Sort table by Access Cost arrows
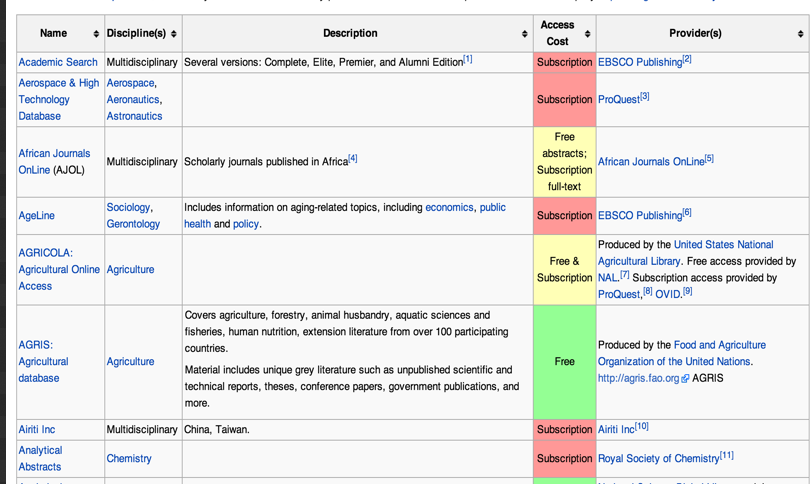Screen dimensions: 810x484 point(587,34)
